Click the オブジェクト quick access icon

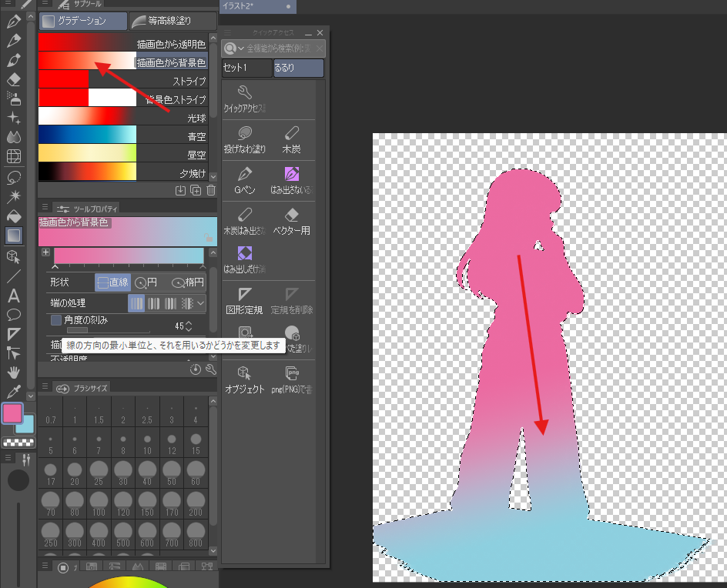245,380
